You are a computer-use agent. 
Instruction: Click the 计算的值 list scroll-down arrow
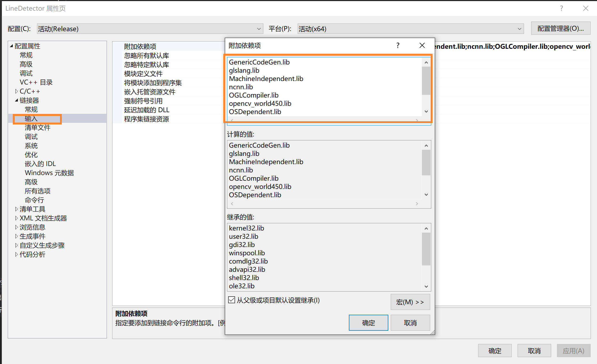pyautogui.click(x=426, y=195)
